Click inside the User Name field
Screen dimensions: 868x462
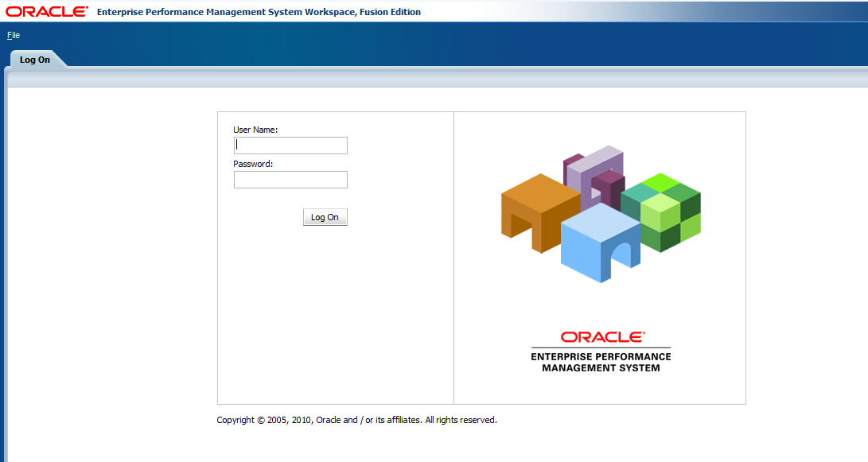pos(290,146)
